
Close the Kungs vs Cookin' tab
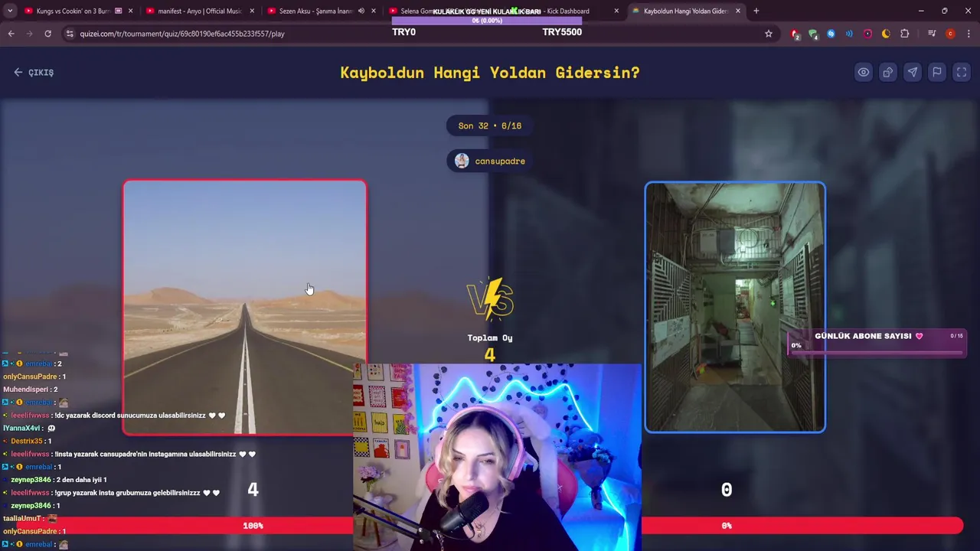pos(130,11)
